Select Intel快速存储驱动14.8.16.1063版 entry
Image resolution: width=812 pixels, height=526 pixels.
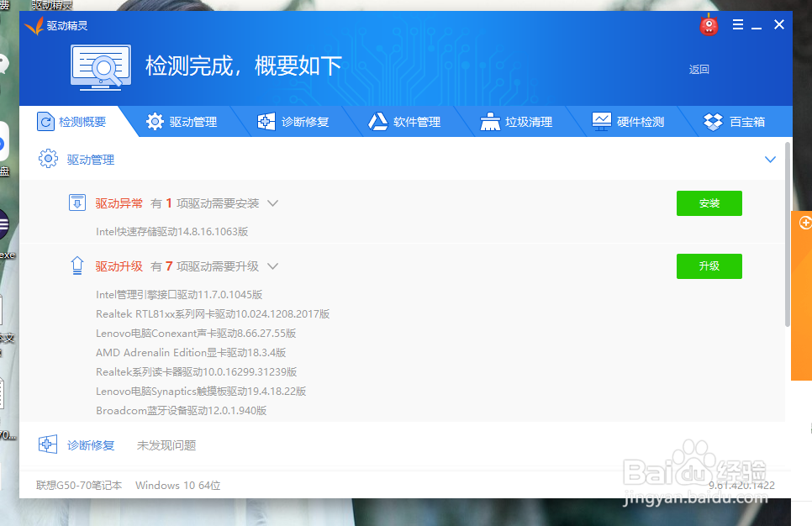click(172, 231)
